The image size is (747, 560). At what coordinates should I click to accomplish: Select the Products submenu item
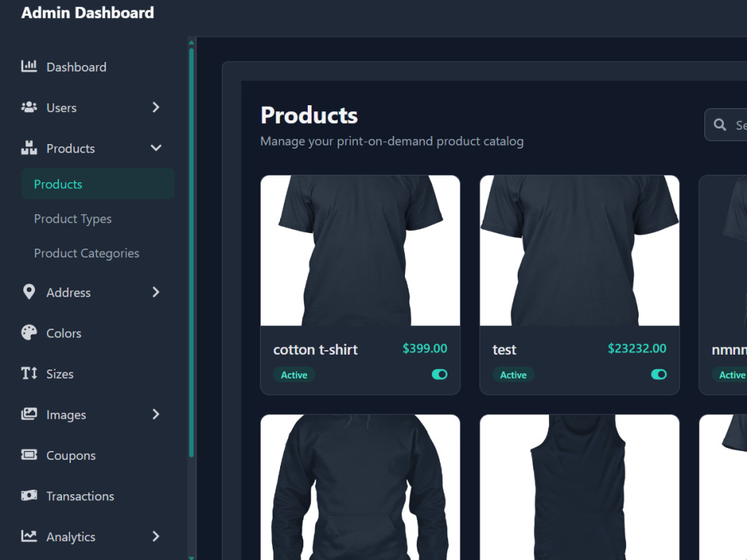(x=98, y=184)
